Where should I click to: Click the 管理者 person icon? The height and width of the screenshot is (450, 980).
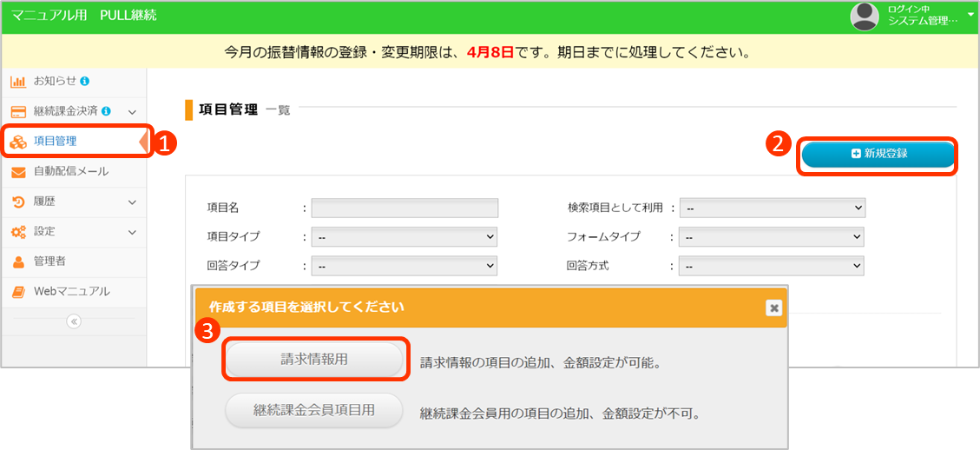pos(18,261)
